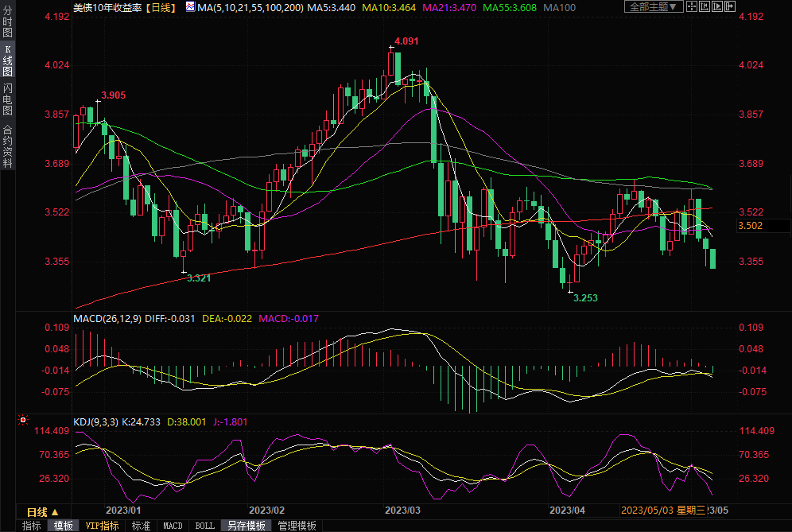Click the 另存模板 button
The height and width of the screenshot is (532, 792).
tap(246, 526)
